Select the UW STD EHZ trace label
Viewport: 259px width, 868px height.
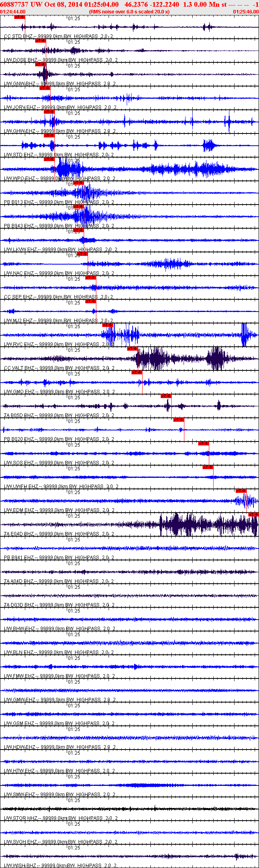pyautogui.click(x=58, y=155)
